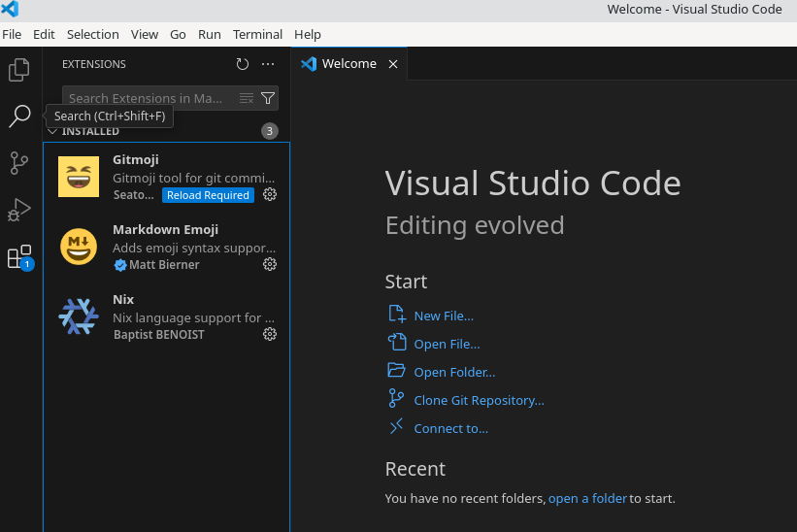
Task: Refresh the extensions list
Action: click(243, 64)
